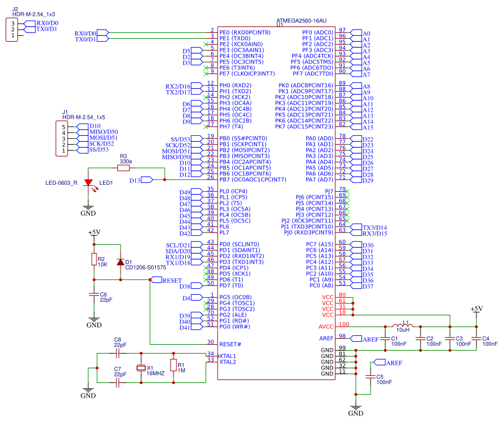Select the LED1 diode symbol
504x423 pixels.
click(87, 183)
